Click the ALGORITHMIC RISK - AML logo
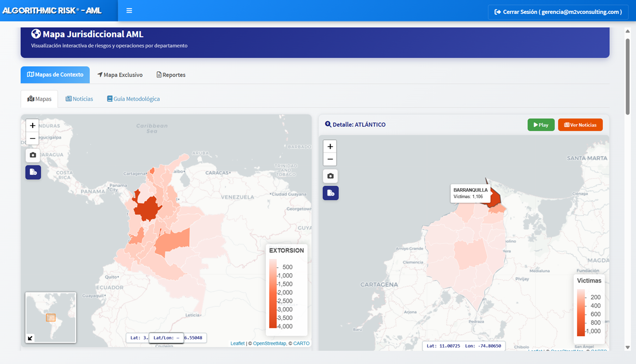Screen dimensions: 636x364 pyautogui.click(x=52, y=11)
